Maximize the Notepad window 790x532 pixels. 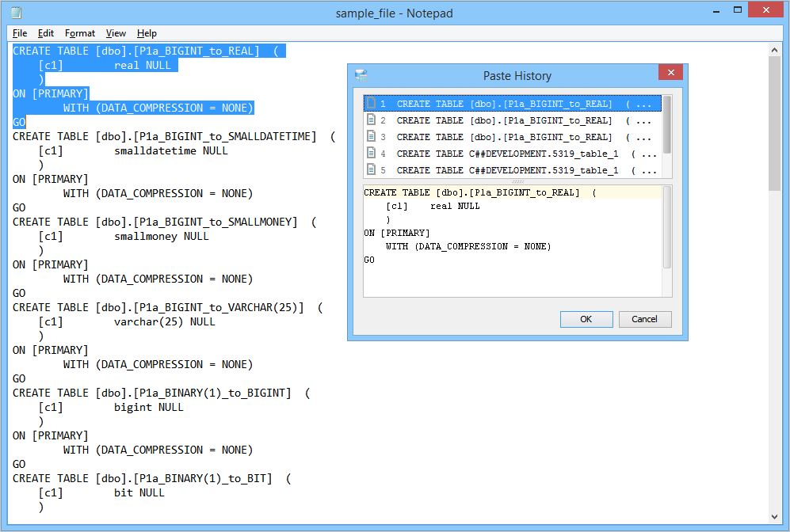738,10
